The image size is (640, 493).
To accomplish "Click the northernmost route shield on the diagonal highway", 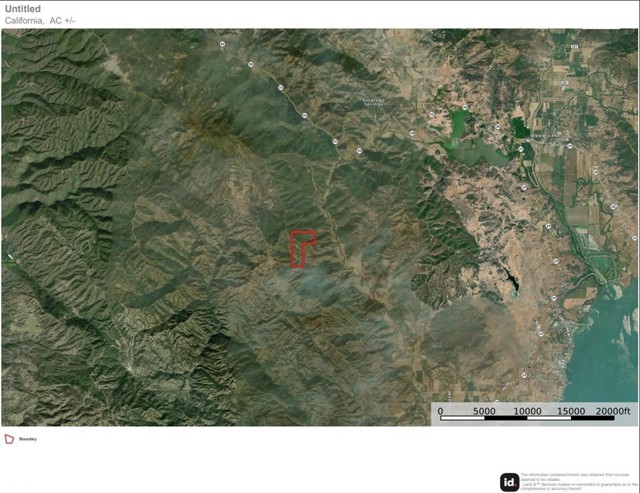I will click(222, 44).
